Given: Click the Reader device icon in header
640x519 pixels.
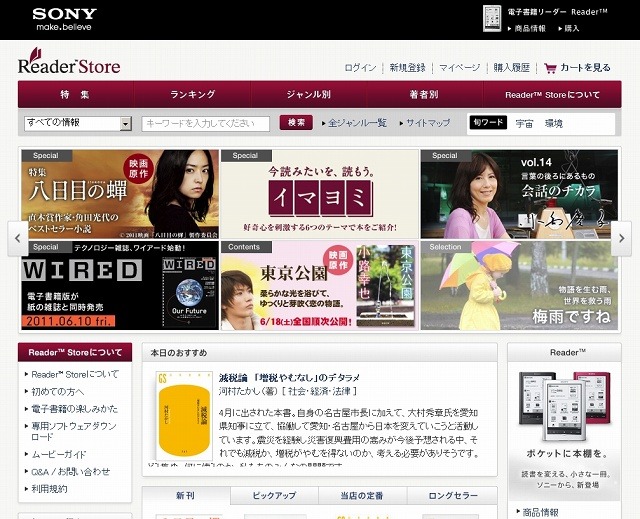Looking at the screenshot, I should [491, 18].
